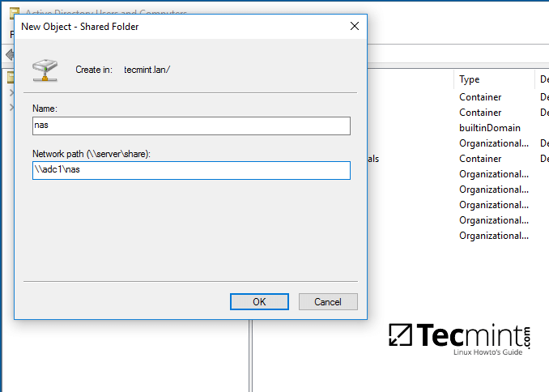
Task: Select the folder icon at tree root
Action: pos(11,78)
